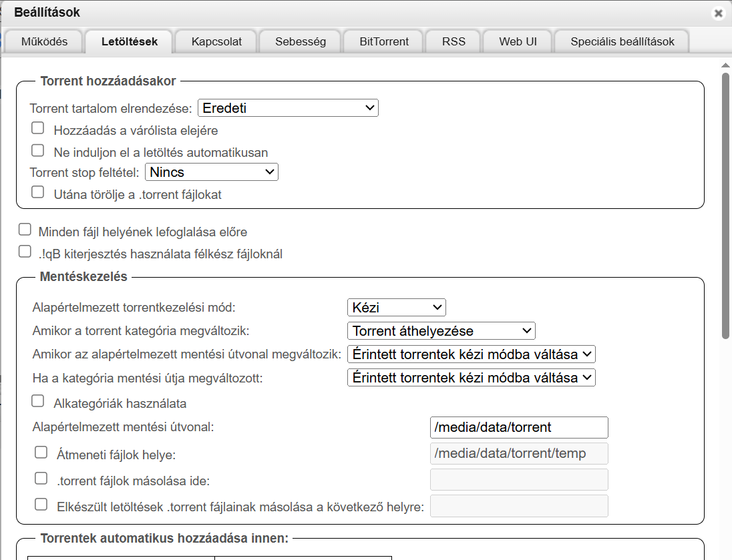Go to the Sebesség tab

tap(301, 41)
